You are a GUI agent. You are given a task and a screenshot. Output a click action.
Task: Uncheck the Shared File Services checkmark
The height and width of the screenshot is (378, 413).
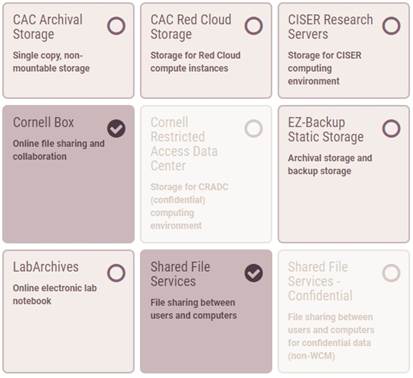point(254,273)
